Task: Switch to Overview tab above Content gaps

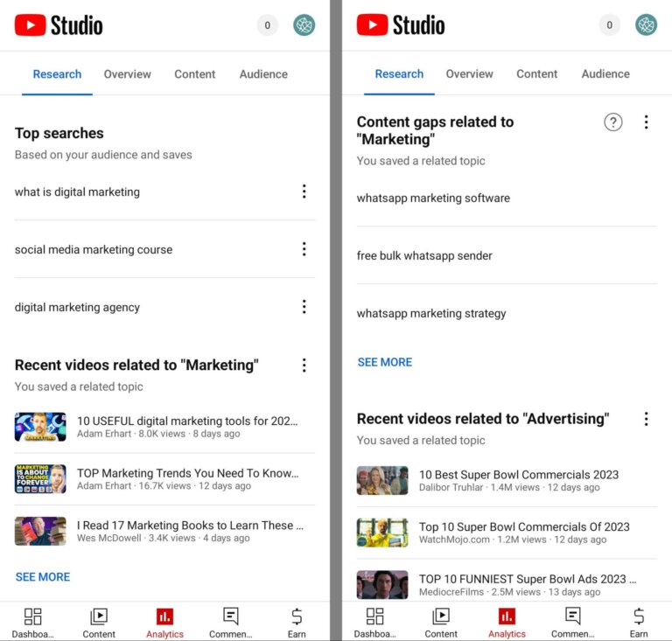Action: 469,74
